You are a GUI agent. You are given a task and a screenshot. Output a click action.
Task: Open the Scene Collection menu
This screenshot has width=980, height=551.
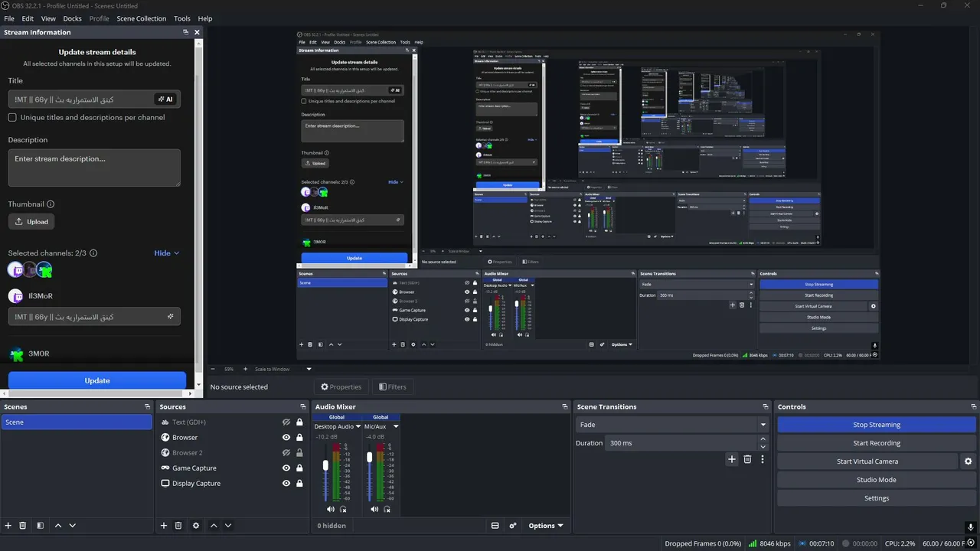pyautogui.click(x=142, y=18)
